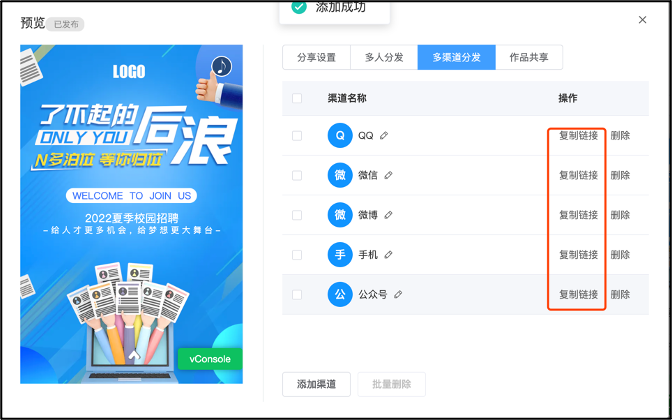This screenshot has width=672, height=420.
Task: Go to the 作品共享 tab
Action: [529, 57]
